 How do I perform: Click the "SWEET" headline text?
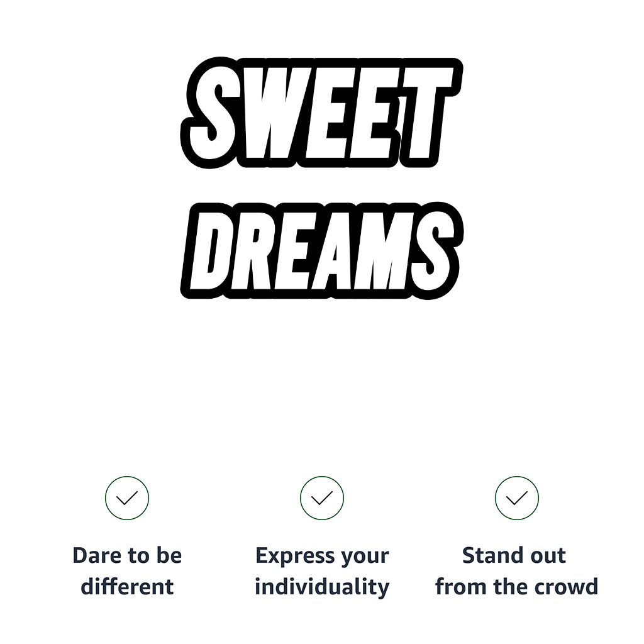(322, 113)
